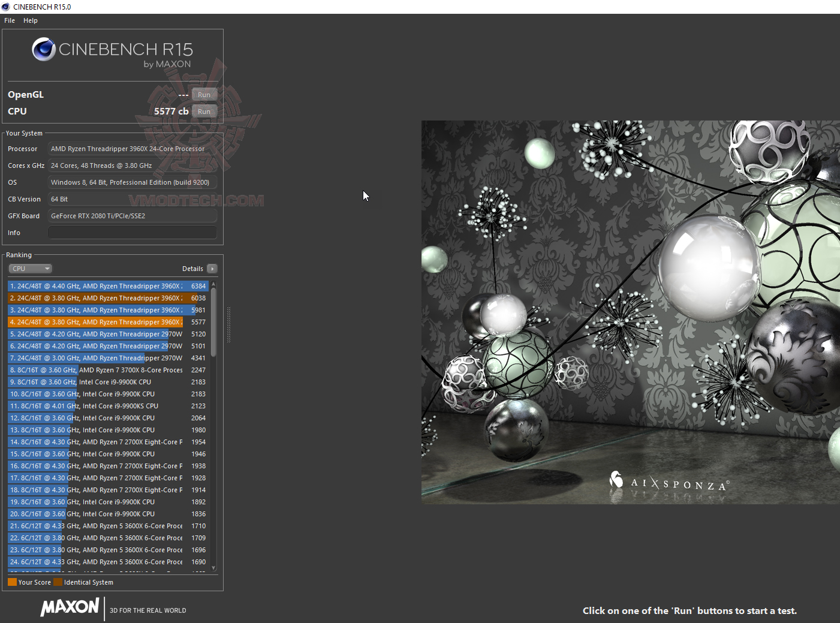Click the OpenGL score placeholder "---"
This screenshot has height=623, width=840.
183,95
